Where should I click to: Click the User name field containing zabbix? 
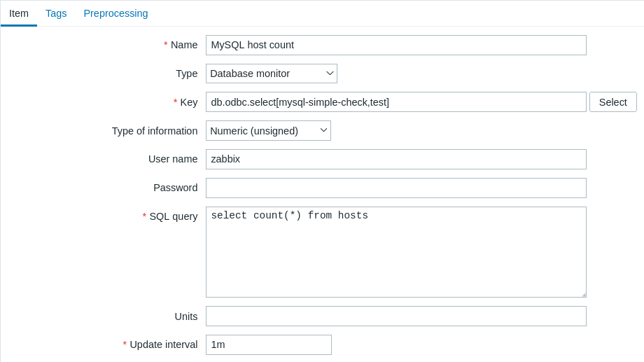[395, 160]
